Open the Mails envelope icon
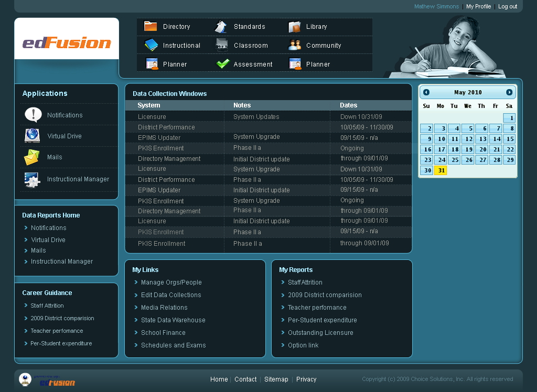The height and width of the screenshot is (392, 537). coord(31,157)
